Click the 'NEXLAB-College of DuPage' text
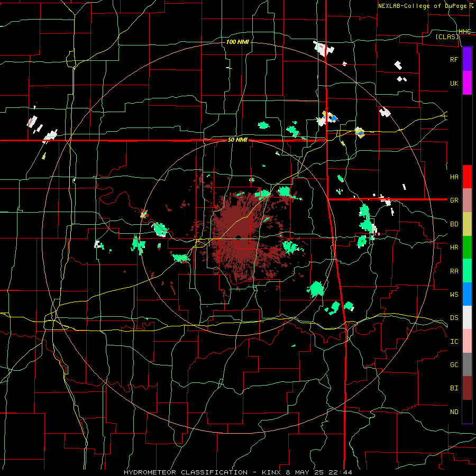Image resolution: width=476 pixels, height=476 pixels. tap(422, 6)
